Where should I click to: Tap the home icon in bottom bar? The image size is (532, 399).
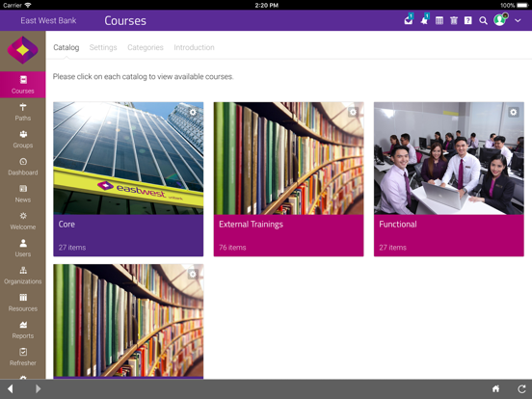click(495, 388)
